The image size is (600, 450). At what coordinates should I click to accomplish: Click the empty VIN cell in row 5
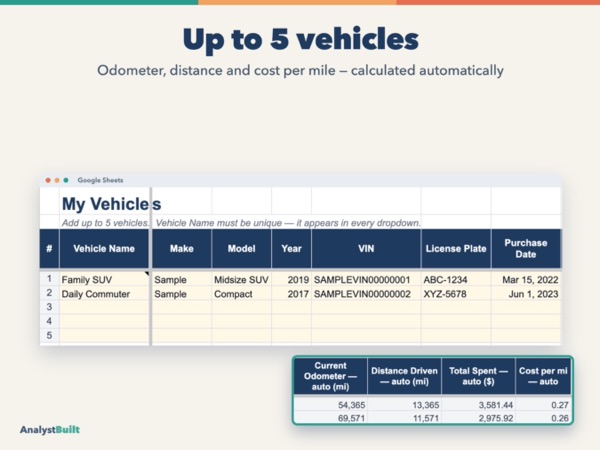(x=366, y=336)
